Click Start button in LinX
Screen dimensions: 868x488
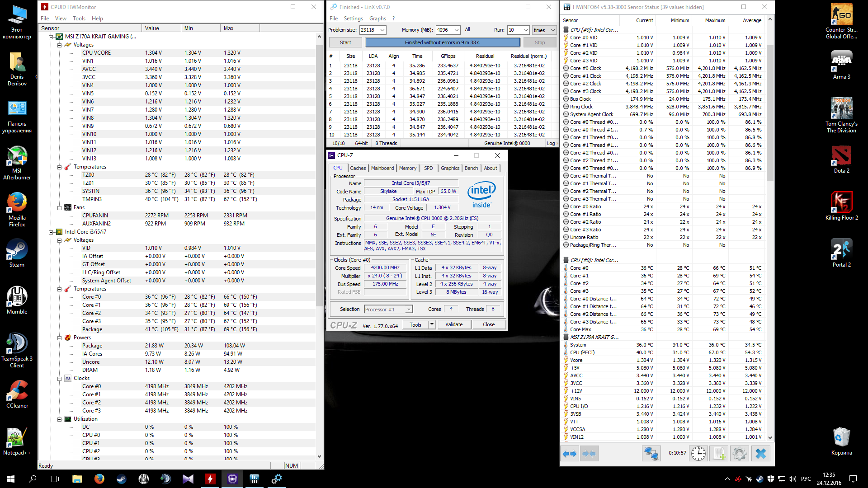[x=345, y=42]
